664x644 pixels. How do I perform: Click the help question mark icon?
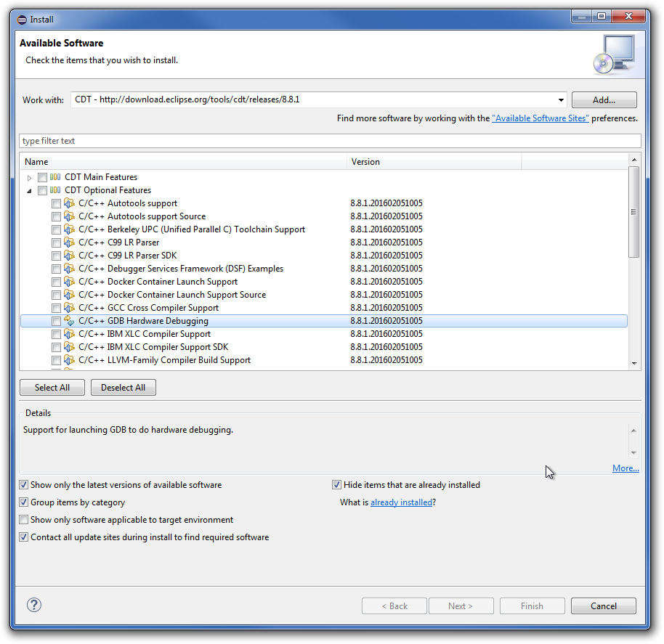34,605
